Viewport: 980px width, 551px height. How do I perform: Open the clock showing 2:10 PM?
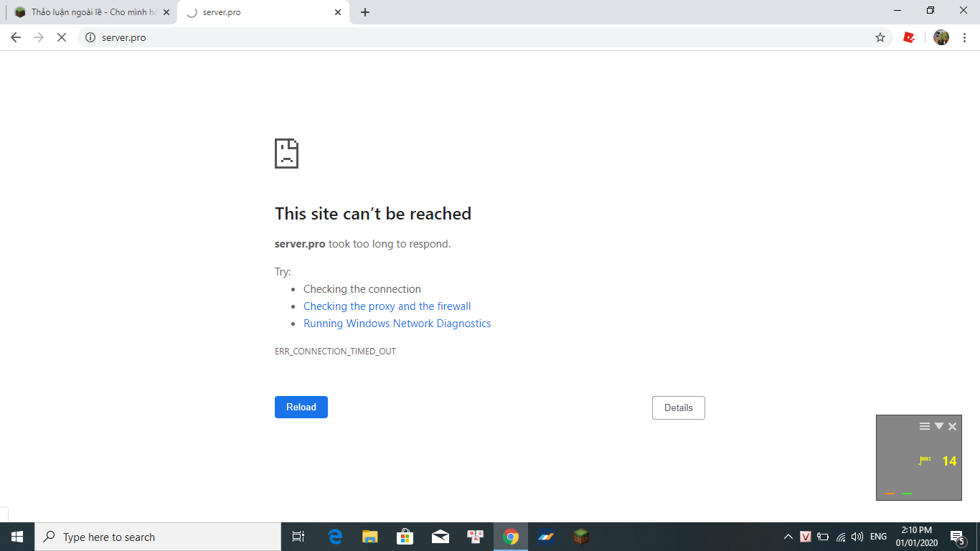[916, 537]
